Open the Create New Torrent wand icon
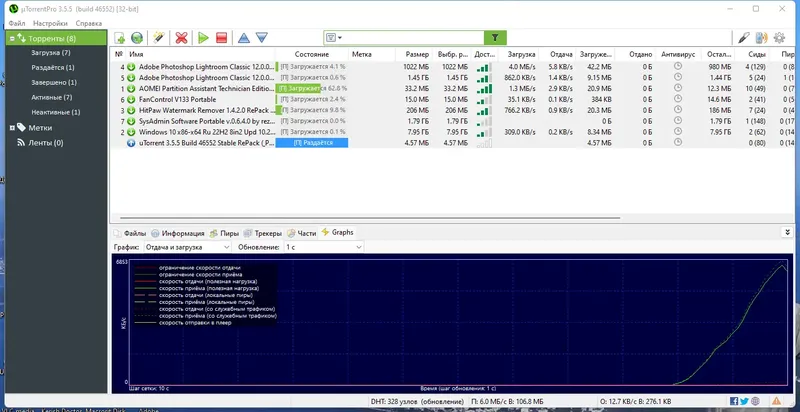 point(159,38)
